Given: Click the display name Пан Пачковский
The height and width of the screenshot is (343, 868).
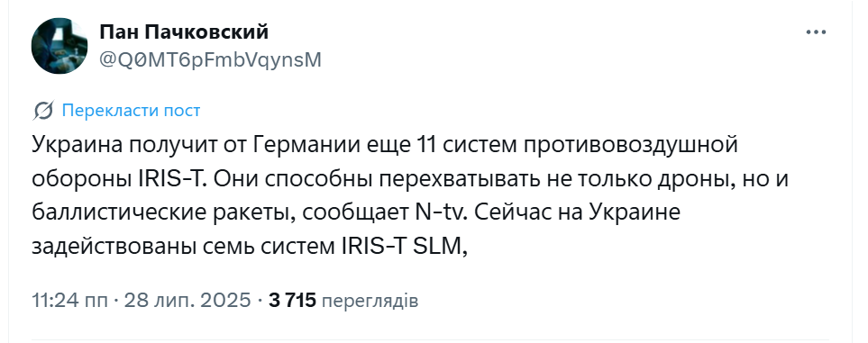Looking at the screenshot, I should 185,32.
